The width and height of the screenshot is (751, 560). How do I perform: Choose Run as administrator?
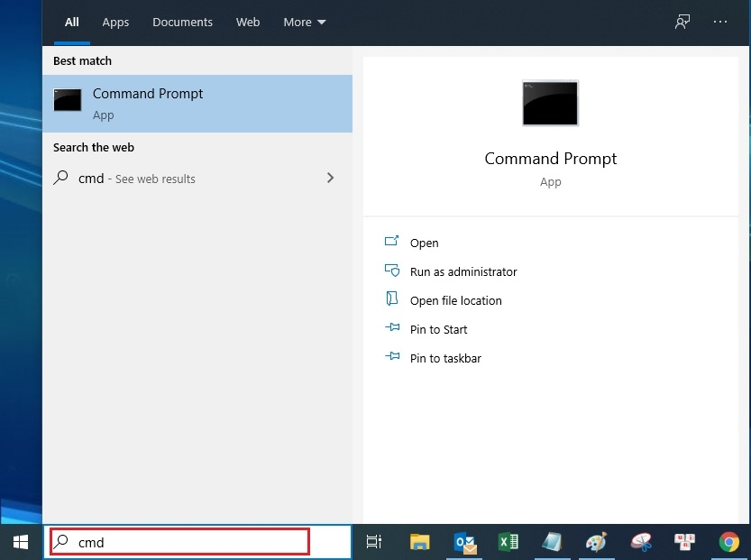pyautogui.click(x=463, y=271)
